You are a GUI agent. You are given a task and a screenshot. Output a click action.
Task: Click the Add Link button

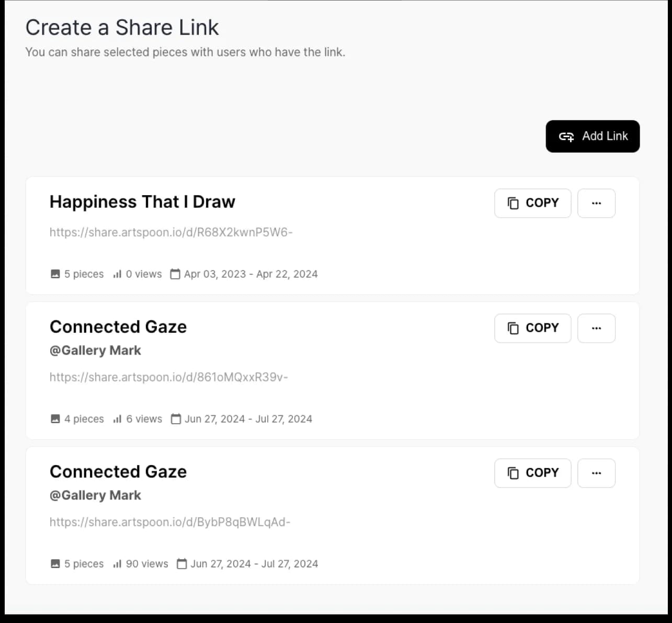tap(593, 137)
